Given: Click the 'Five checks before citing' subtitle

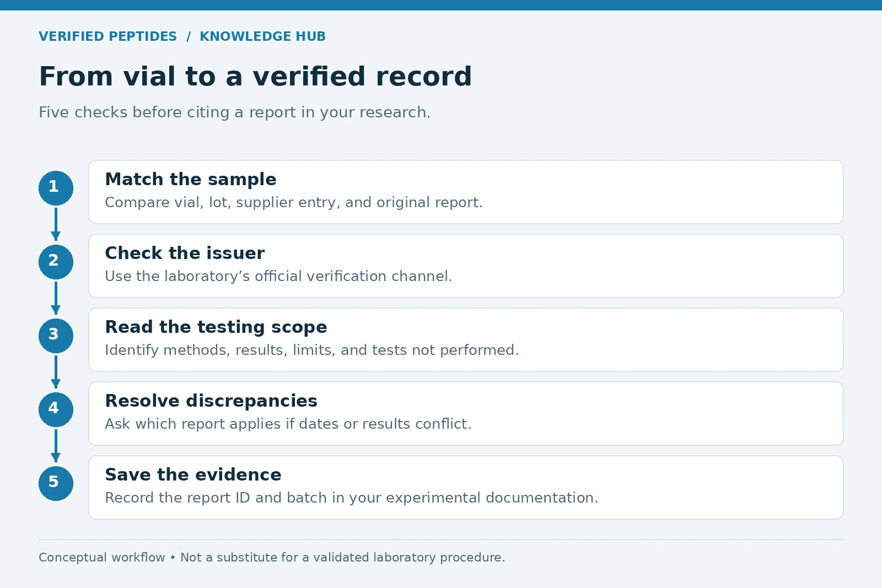Looking at the screenshot, I should pos(234,112).
